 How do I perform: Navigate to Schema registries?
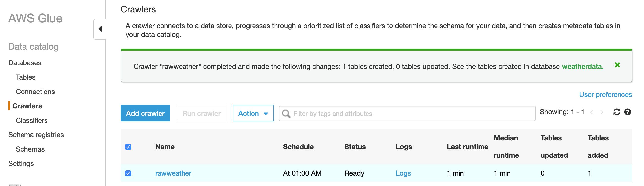click(36, 135)
